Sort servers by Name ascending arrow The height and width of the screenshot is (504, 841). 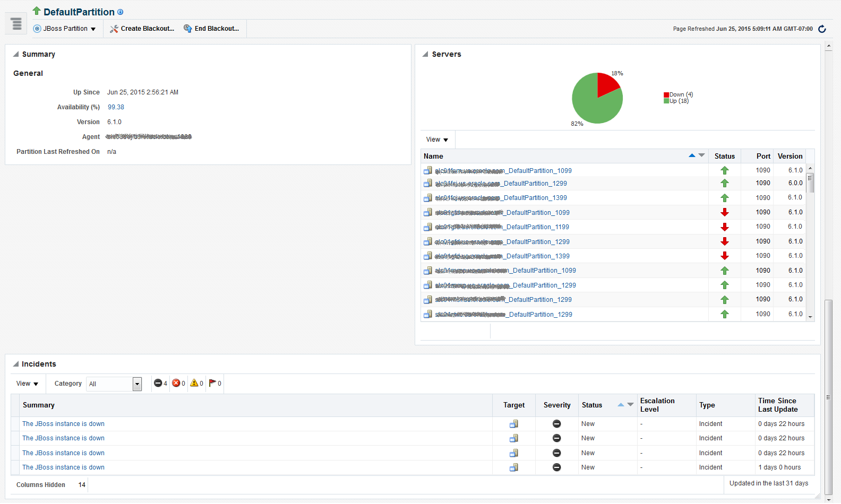(692, 155)
